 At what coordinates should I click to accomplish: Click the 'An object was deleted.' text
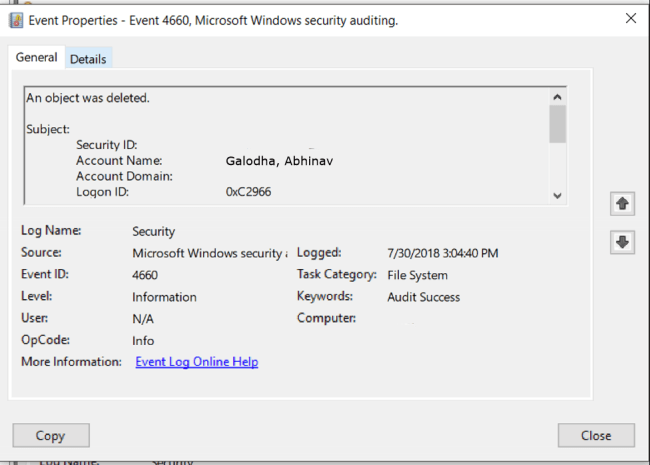click(88, 98)
